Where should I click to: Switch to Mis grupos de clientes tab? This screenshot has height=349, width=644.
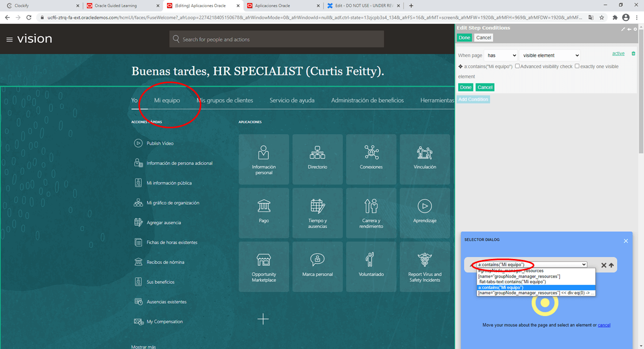225,100
